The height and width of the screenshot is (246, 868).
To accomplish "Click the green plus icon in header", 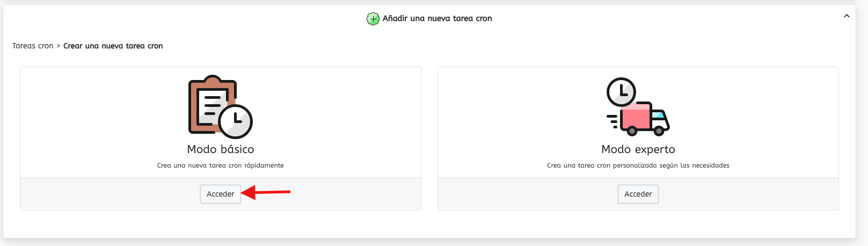I will click(x=373, y=19).
